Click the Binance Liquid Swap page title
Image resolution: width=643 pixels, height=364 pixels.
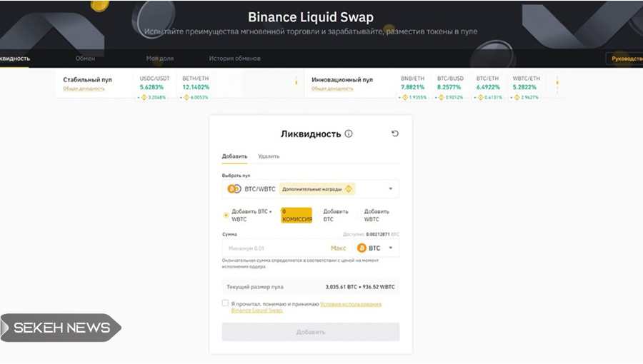point(311,17)
